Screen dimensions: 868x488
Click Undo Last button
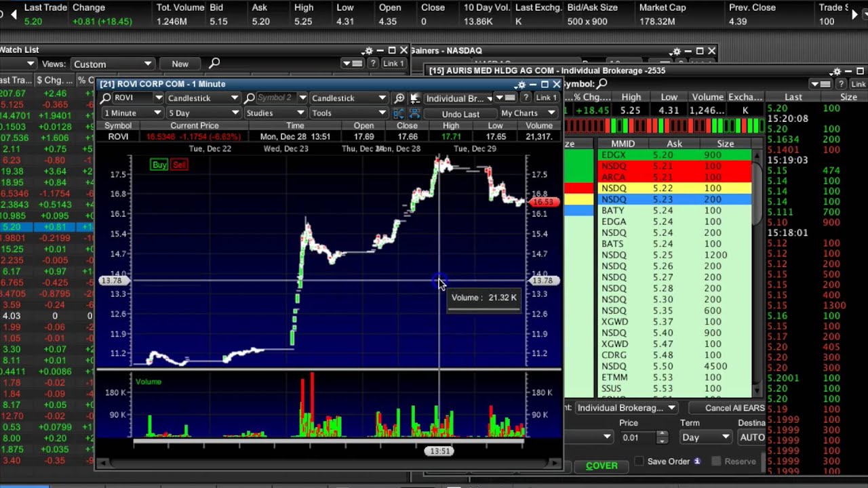pyautogui.click(x=460, y=114)
